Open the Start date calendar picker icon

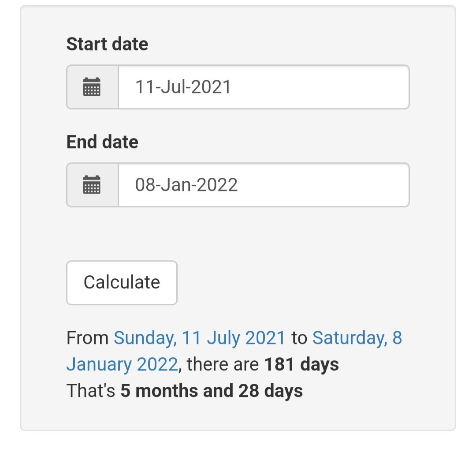tap(92, 86)
